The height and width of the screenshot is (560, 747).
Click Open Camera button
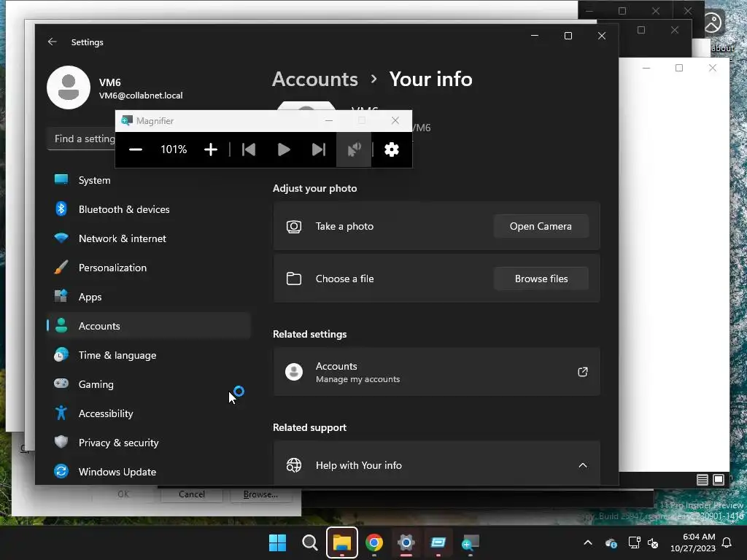(541, 226)
